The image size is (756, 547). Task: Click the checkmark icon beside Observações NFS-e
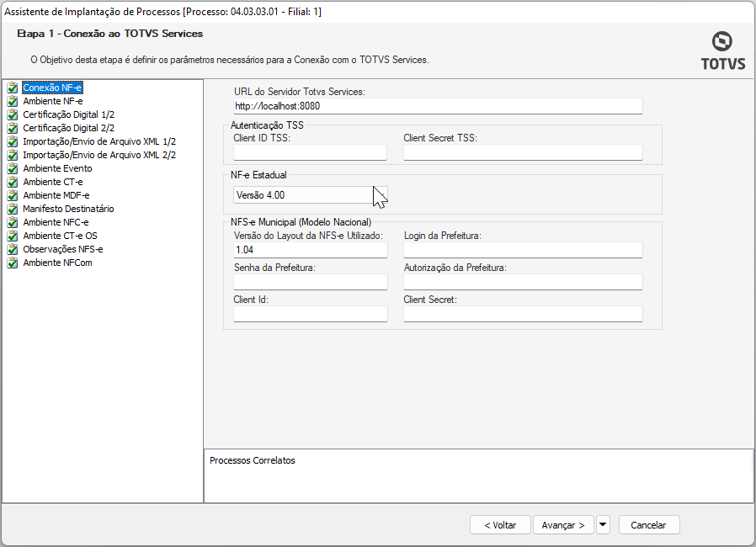coord(13,250)
